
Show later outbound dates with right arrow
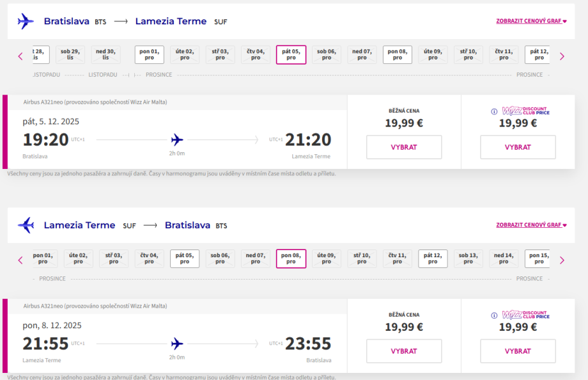click(562, 56)
